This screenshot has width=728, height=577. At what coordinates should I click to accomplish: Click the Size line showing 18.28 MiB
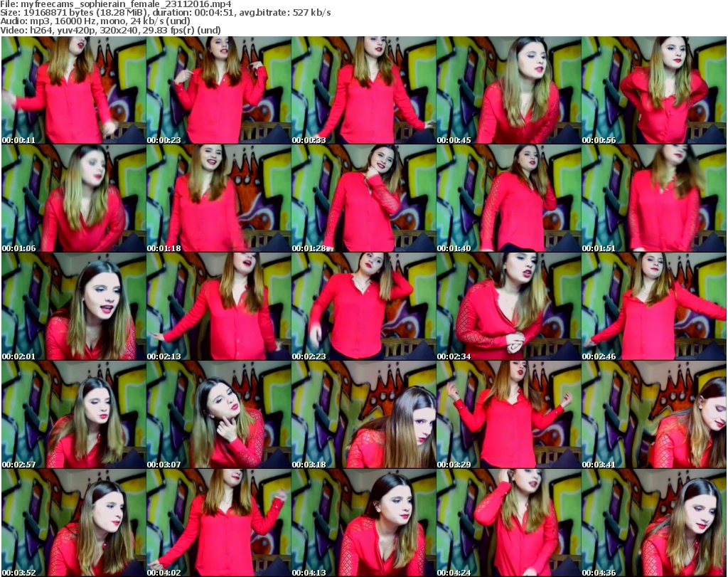(165, 13)
